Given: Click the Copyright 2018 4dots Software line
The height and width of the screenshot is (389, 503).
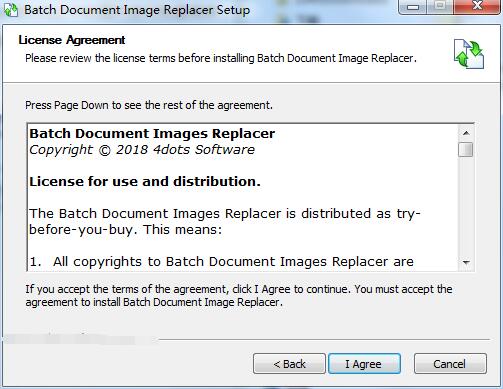Looking at the screenshot, I should (142, 150).
